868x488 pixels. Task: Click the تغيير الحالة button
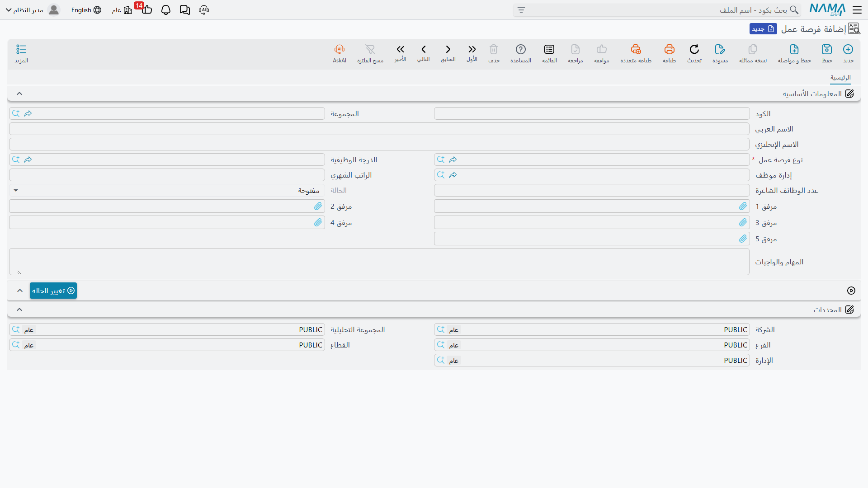[53, 291]
